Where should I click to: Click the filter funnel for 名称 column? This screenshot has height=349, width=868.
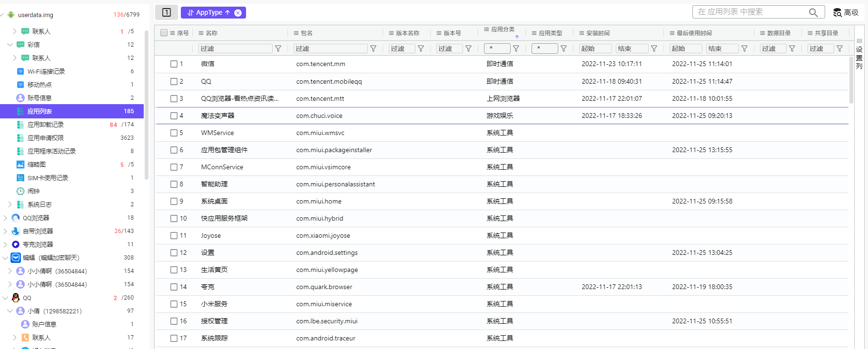[278, 48]
